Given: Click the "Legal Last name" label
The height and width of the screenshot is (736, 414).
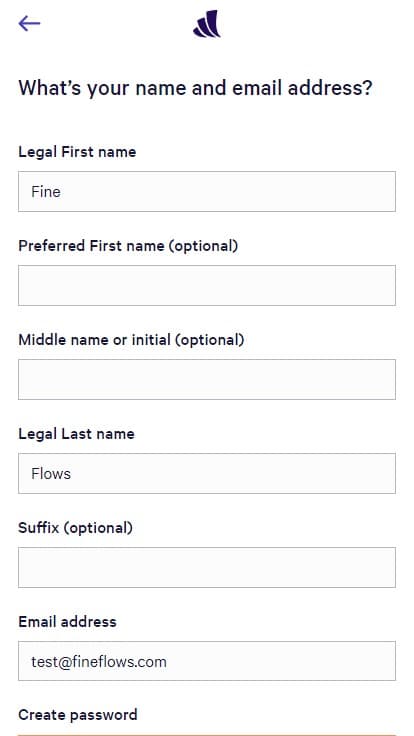Looking at the screenshot, I should (77, 434).
